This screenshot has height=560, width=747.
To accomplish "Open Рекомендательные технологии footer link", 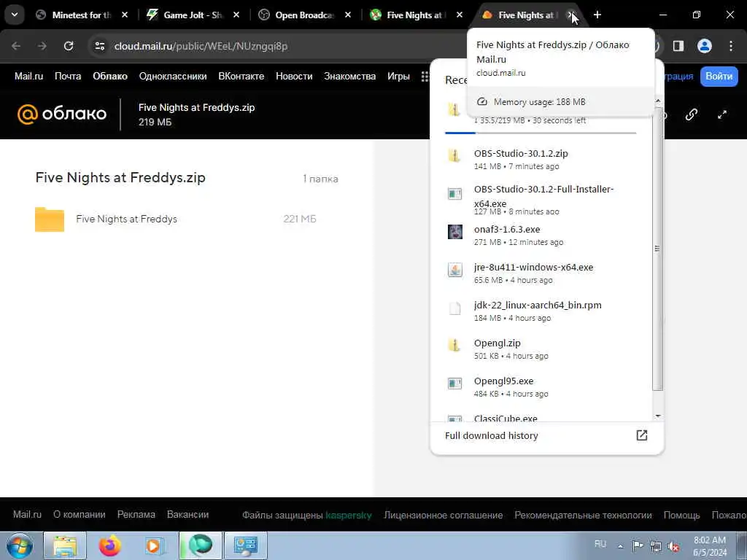I will pos(583,516).
